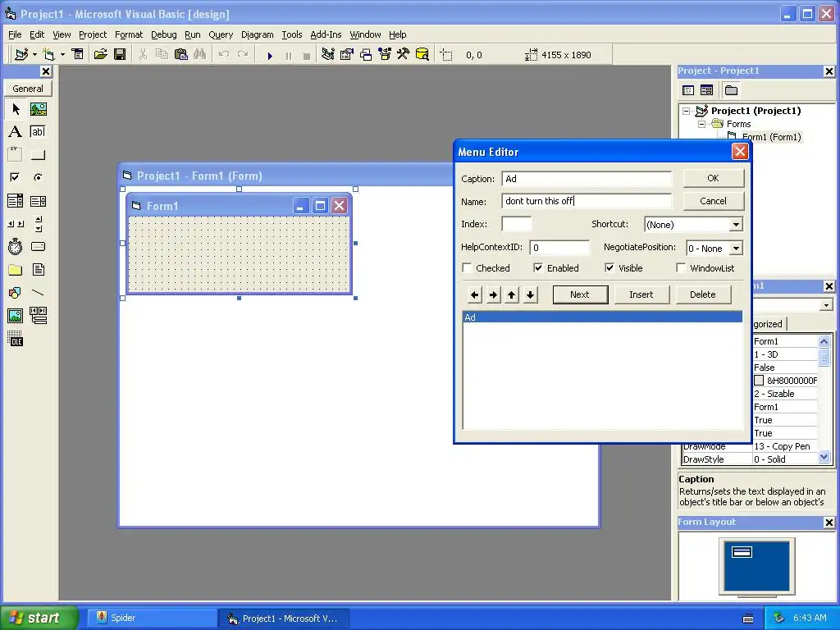Open the Project Explorer from toolbar
This screenshot has height=630, width=840.
[x=328, y=54]
